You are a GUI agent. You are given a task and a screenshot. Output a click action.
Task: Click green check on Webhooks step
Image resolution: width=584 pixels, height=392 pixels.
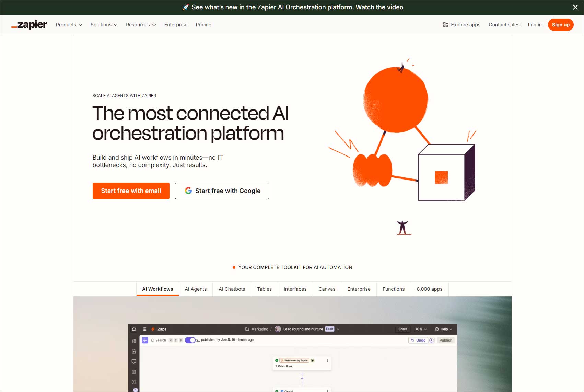[277, 360]
